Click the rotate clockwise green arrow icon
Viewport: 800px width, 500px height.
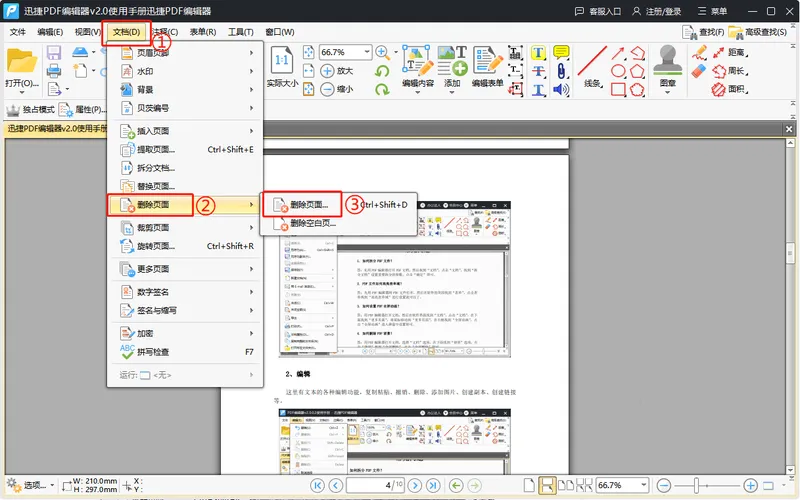pyautogui.click(x=382, y=90)
